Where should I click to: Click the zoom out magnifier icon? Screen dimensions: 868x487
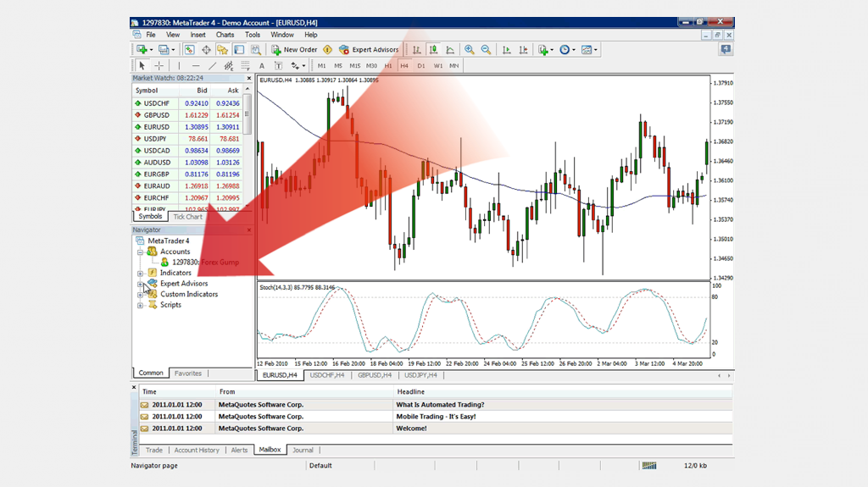pyautogui.click(x=487, y=50)
